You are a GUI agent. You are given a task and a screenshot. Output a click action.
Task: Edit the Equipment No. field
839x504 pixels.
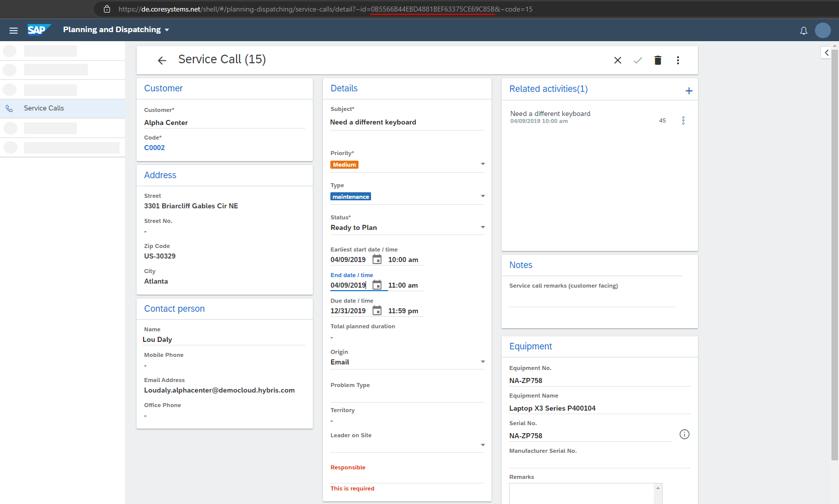pyautogui.click(x=600, y=381)
